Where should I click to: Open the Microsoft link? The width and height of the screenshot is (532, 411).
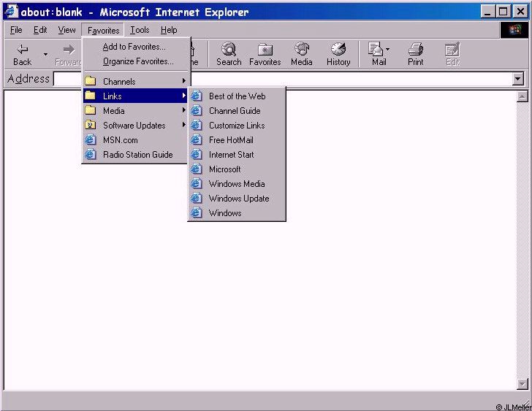pyautogui.click(x=237, y=169)
